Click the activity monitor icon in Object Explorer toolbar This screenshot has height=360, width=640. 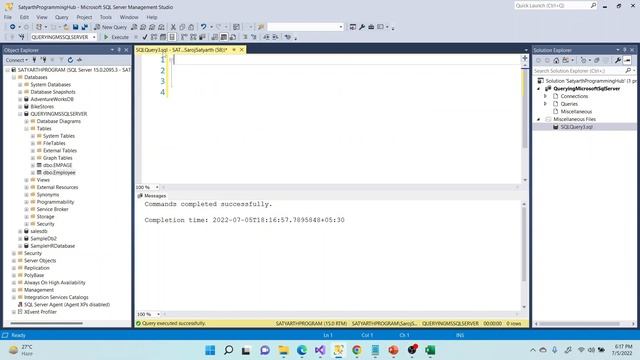[79, 60]
